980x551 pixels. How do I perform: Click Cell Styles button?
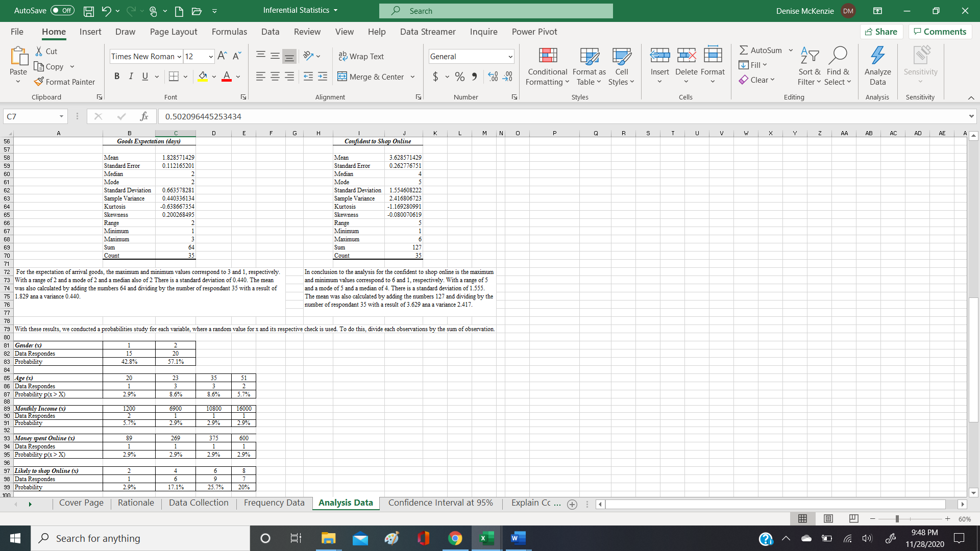[621, 67]
